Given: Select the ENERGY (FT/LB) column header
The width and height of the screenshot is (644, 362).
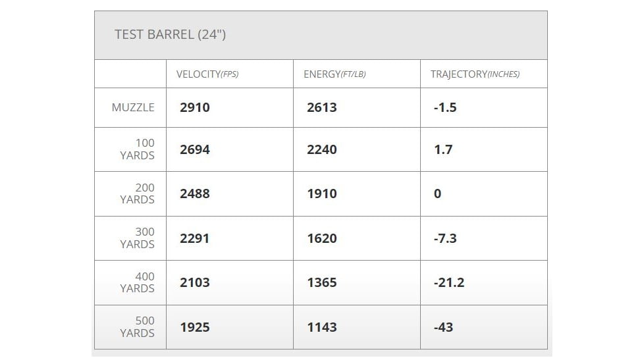Looking at the screenshot, I should pos(335,74).
